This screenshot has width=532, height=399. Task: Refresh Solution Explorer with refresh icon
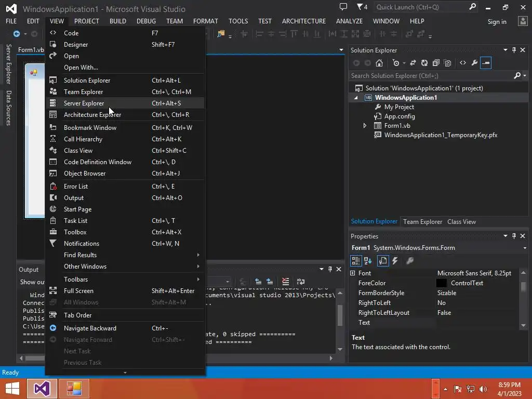coord(424,63)
